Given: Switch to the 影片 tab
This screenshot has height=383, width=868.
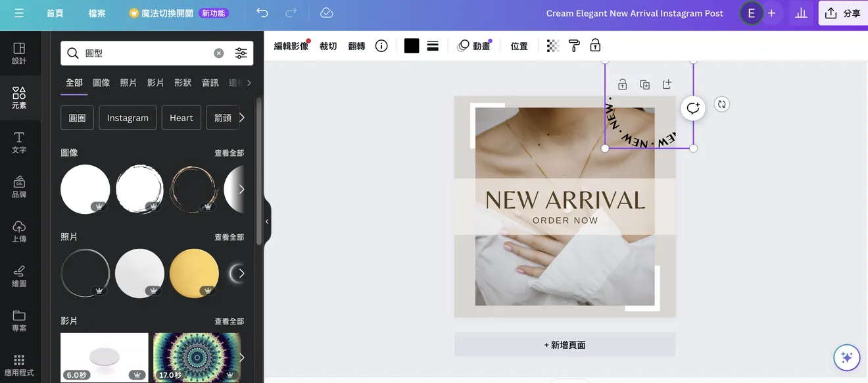Looking at the screenshot, I should click(x=156, y=83).
